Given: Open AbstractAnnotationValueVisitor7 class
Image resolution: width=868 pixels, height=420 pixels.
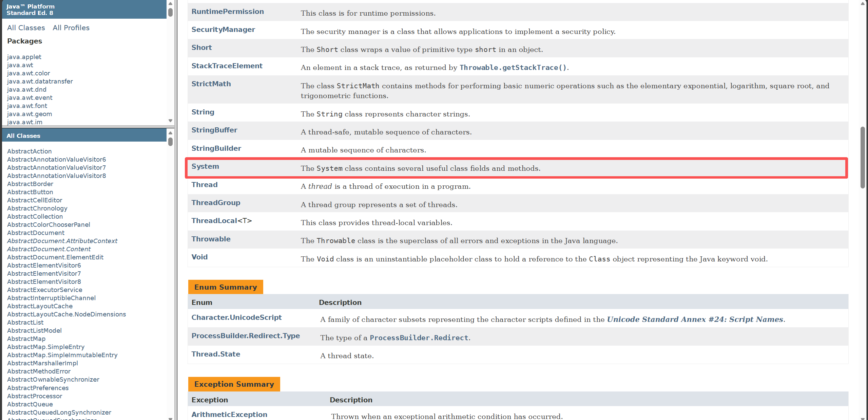Looking at the screenshot, I should [x=57, y=167].
